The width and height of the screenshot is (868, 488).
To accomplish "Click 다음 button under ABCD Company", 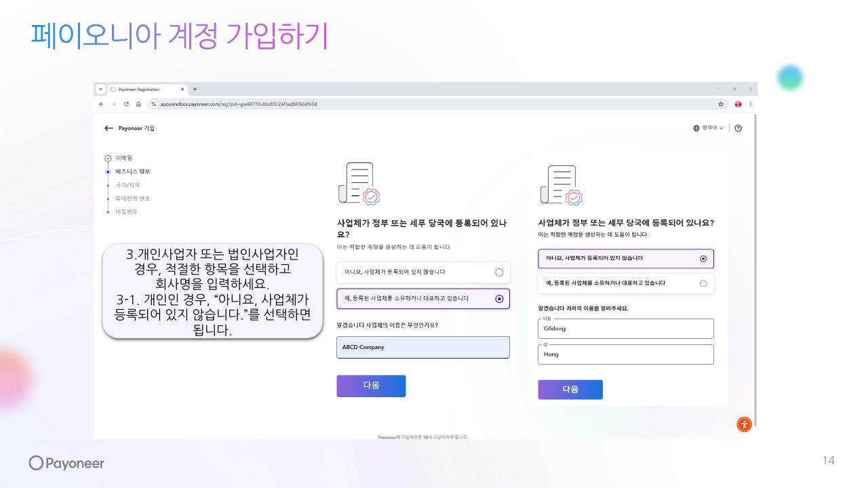I will [x=371, y=386].
